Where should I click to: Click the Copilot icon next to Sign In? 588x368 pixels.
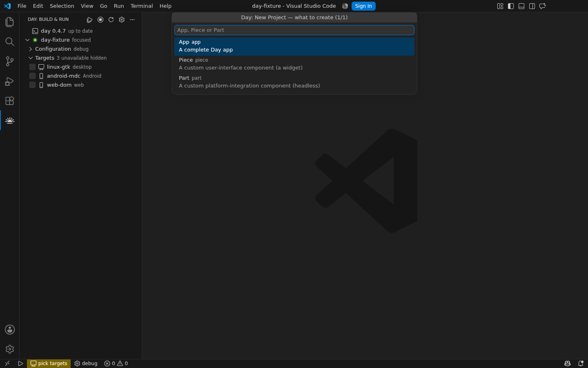point(345,6)
